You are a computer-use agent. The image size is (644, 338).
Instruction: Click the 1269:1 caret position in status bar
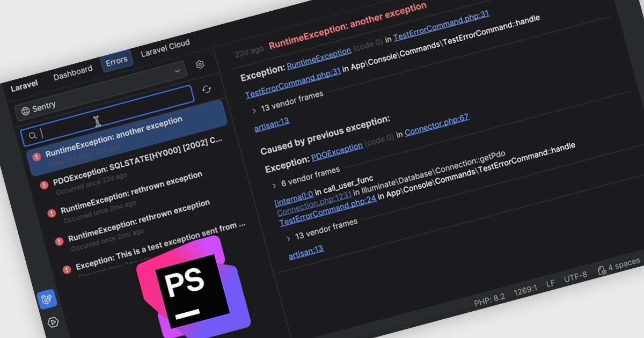tap(525, 290)
